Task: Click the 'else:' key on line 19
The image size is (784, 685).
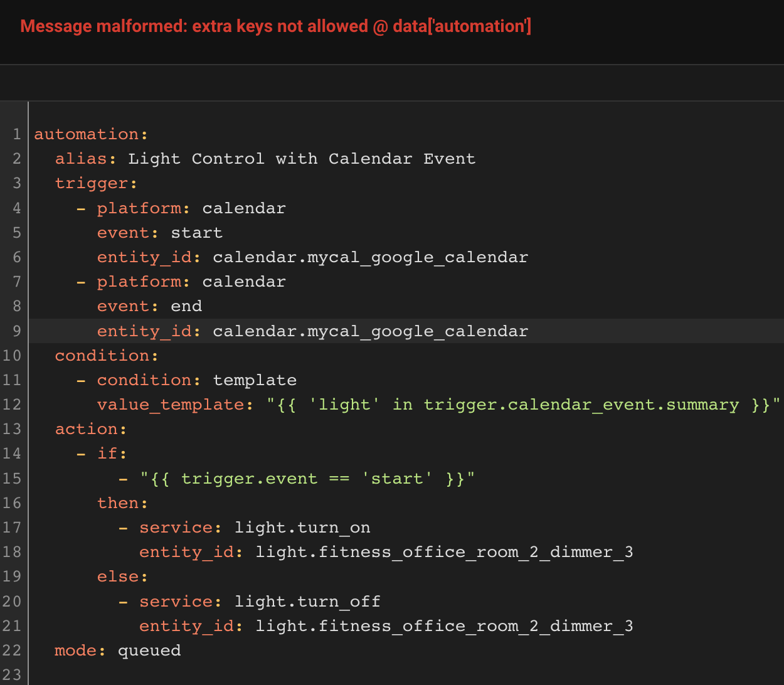Action: tap(122, 576)
